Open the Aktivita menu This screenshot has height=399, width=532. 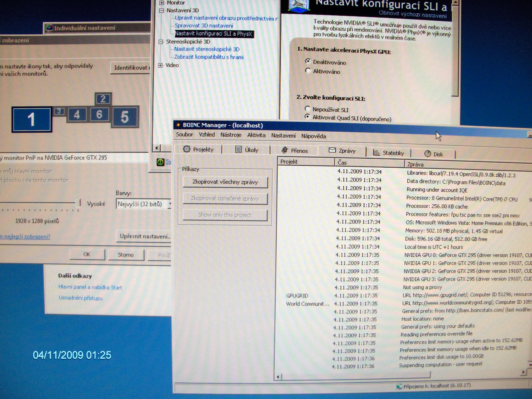(x=256, y=135)
